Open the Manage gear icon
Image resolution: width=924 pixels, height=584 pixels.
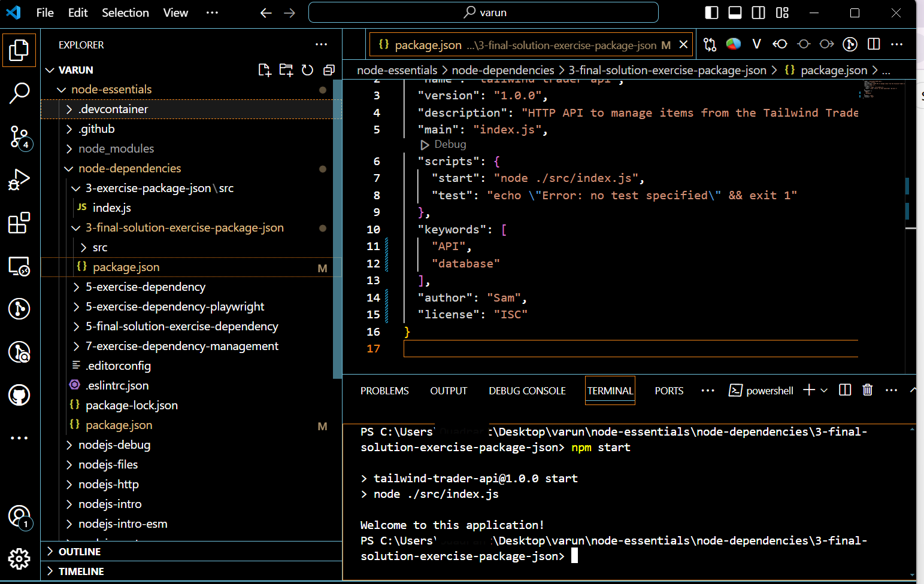click(x=19, y=559)
